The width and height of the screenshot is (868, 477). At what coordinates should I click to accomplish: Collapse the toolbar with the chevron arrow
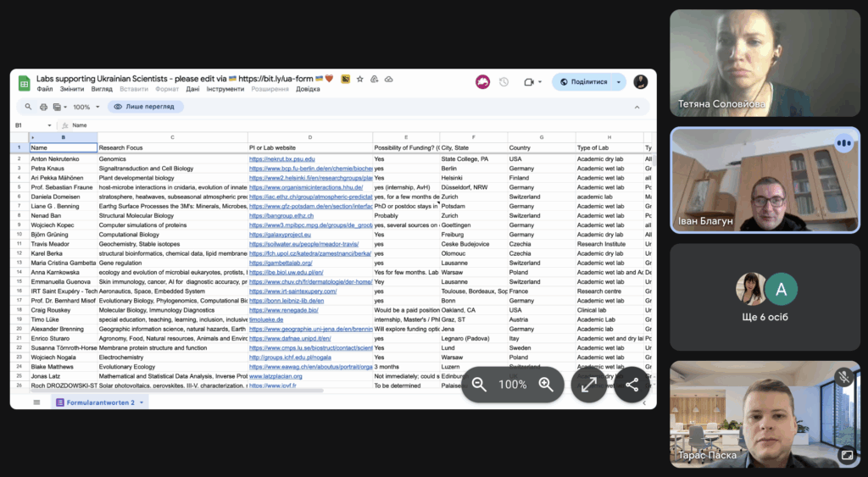[x=637, y=107]
